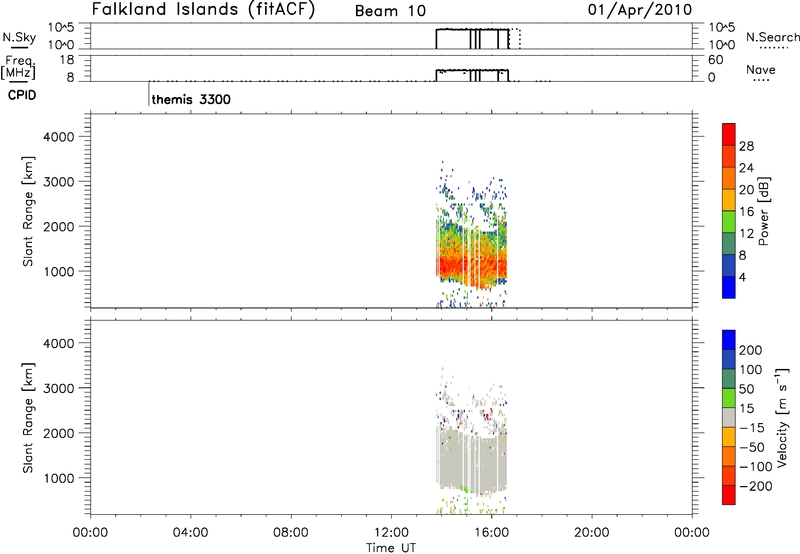
Task: Select the Beam 10 label
Action: [390, 11]
